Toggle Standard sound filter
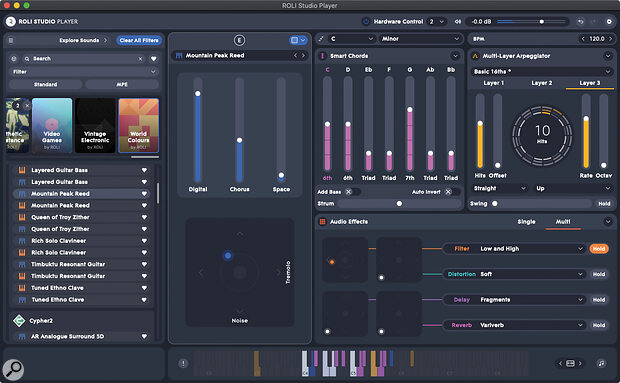The image size is (620, 383). tap(45, 84)
